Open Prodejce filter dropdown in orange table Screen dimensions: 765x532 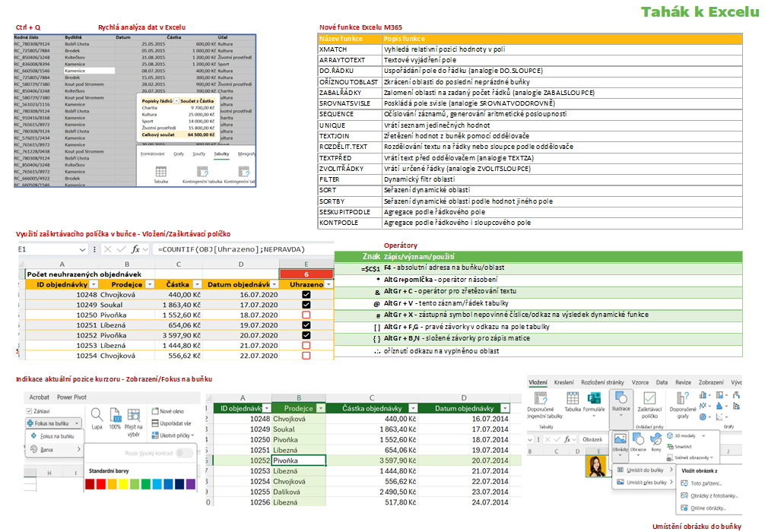coord(150,284)
